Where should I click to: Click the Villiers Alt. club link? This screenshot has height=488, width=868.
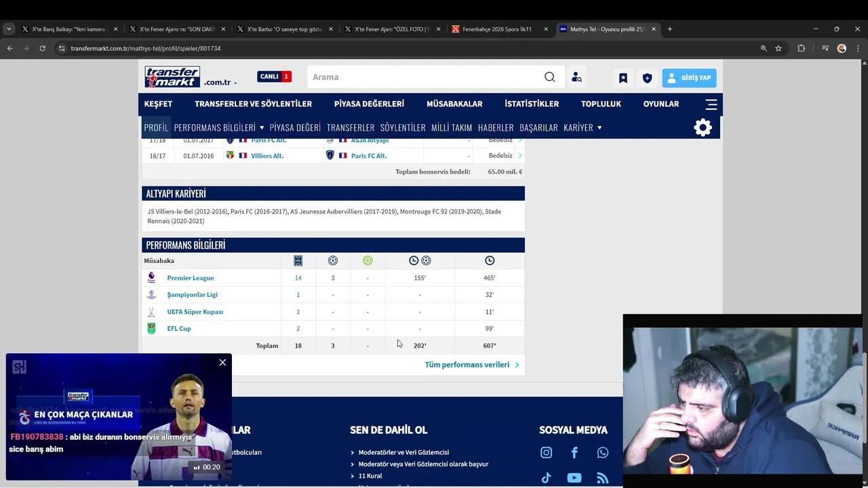click(267, 156)
